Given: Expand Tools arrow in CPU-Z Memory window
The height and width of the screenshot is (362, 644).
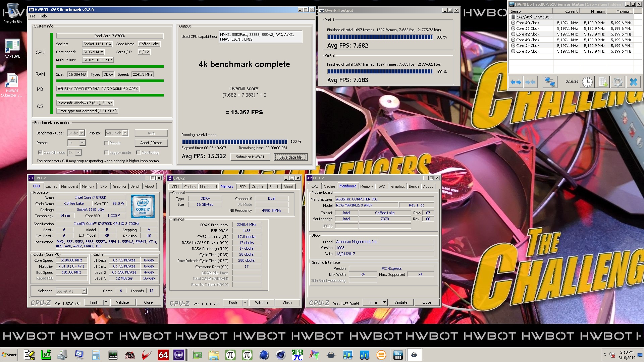Looking at the screenshot, I should (x=245, y=303).
